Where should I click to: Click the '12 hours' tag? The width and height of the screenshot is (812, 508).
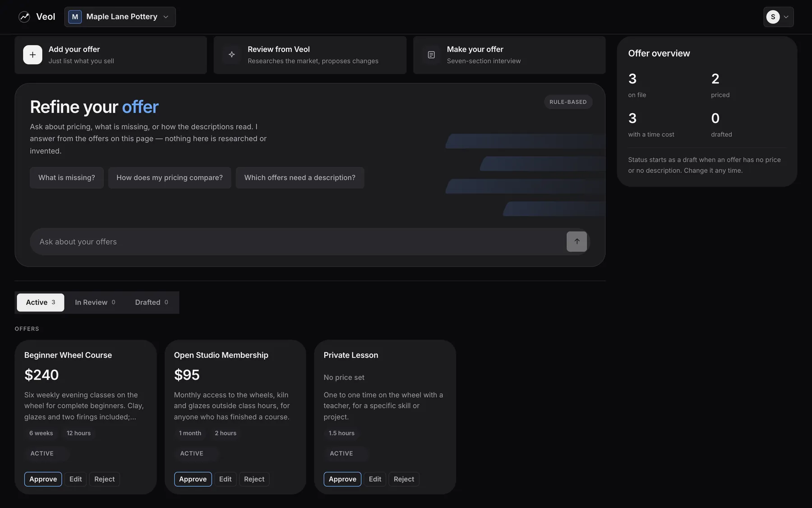tap(78, 433)
